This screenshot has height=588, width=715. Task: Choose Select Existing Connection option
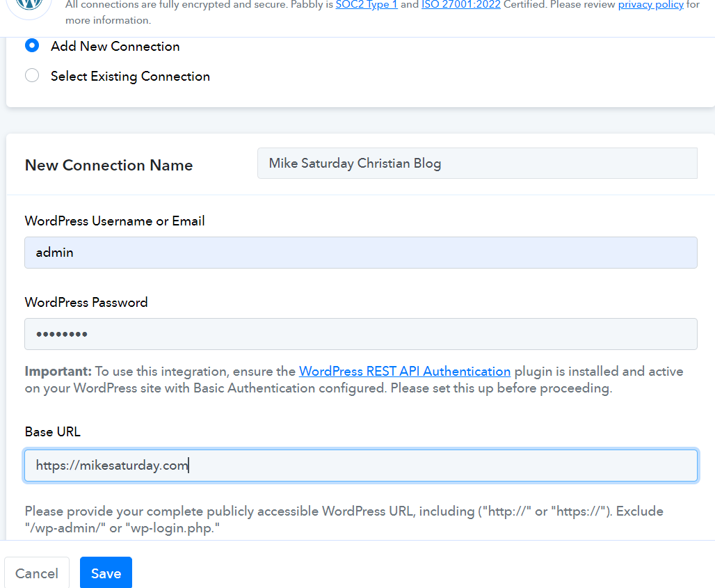pyautogui.click(x=32, y=75)
